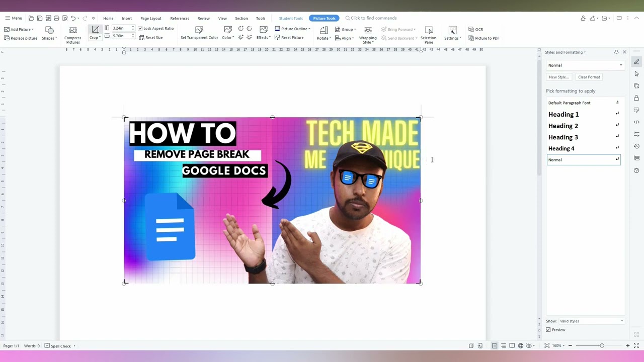The image size is (644, 362).
Task: Select Default Paragraph Font style
Action: pyautogui.click(x=584, y=103)
